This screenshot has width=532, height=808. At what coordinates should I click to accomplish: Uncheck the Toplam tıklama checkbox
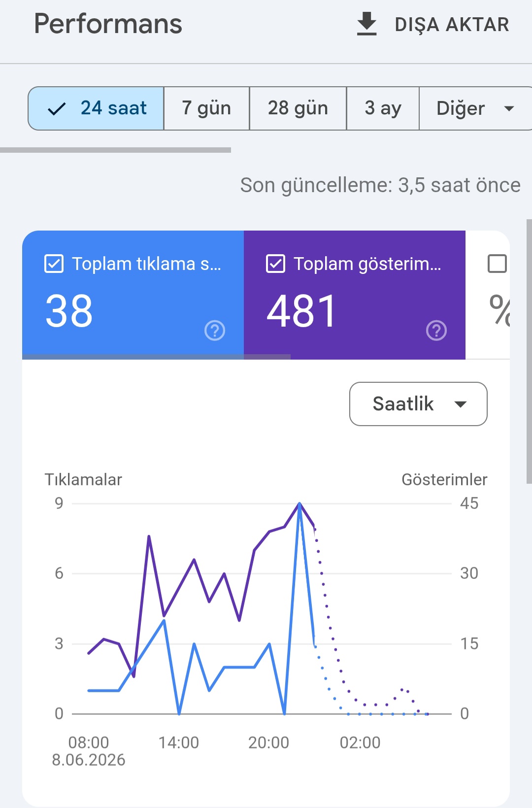[x=54, y=264]
